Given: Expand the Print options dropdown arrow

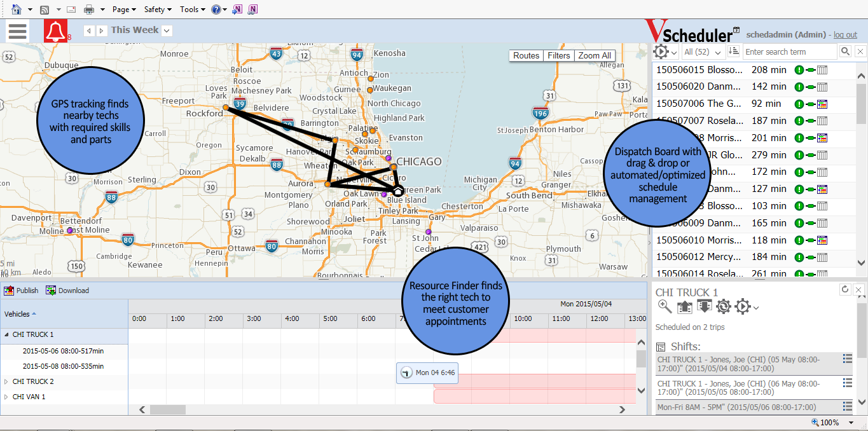Looking at the screenshot, I should click(102, 10).
